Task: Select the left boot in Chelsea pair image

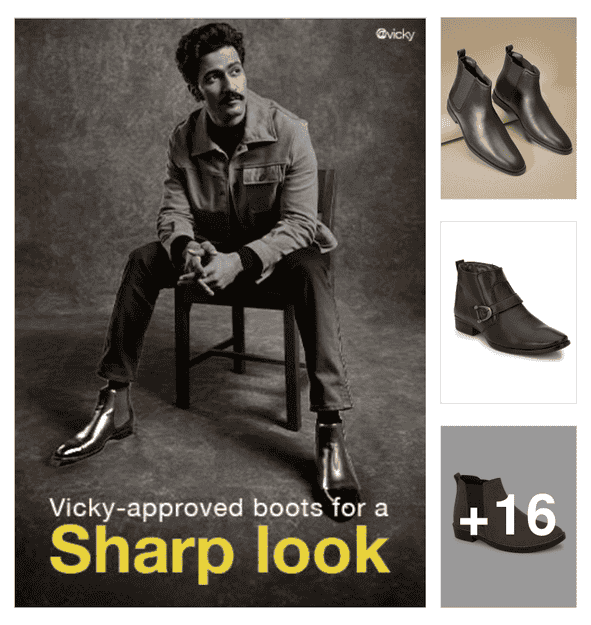Action: click(x=483, y=114)
